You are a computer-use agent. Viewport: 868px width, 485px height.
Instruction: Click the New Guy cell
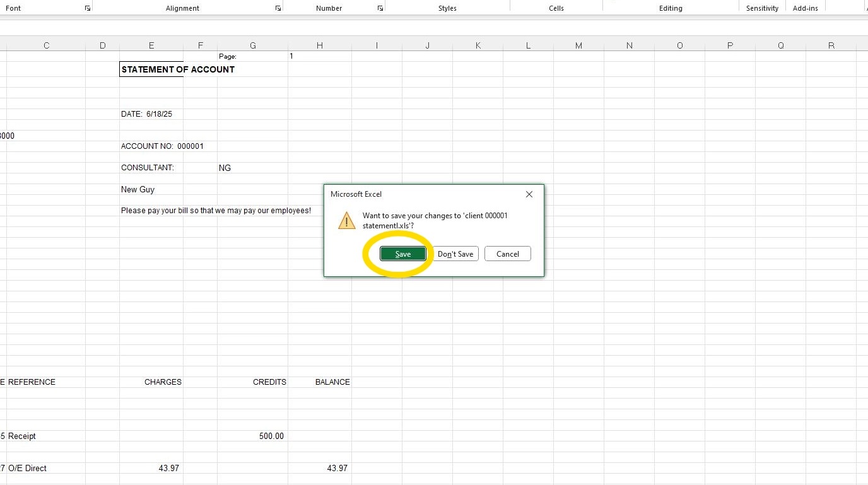coord(151,189)
